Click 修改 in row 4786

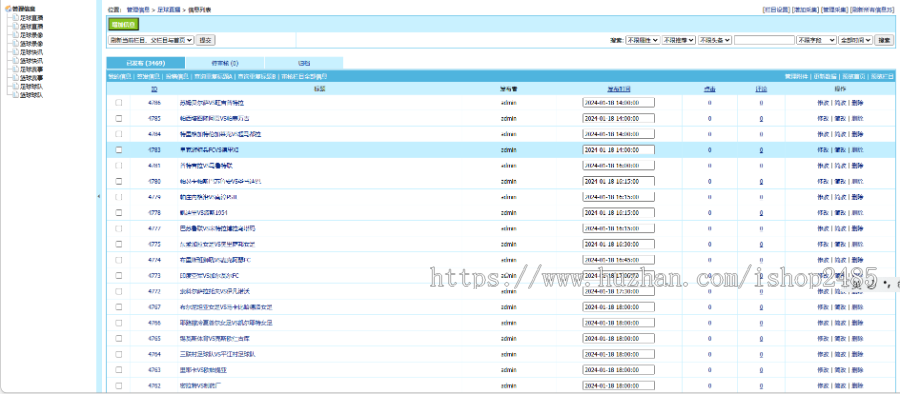[x=823, y=103]
